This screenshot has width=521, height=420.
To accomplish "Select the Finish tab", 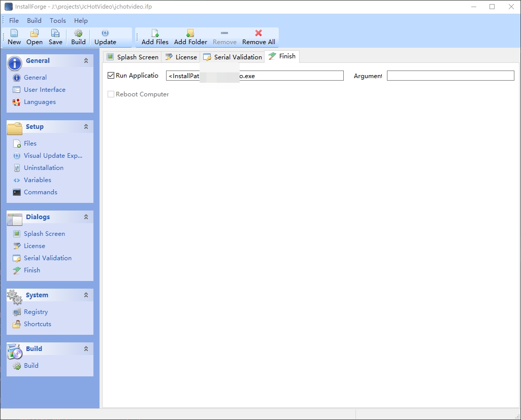I will 282,56.
